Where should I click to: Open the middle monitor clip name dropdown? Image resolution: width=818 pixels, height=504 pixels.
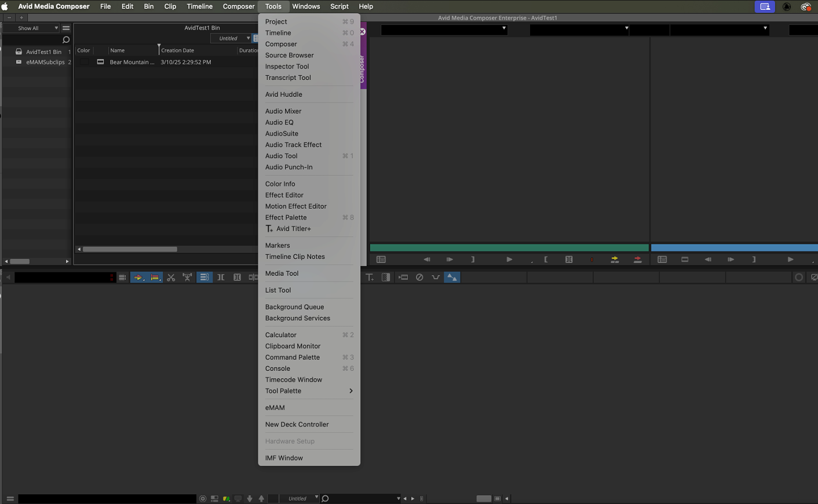coord(579,29)
